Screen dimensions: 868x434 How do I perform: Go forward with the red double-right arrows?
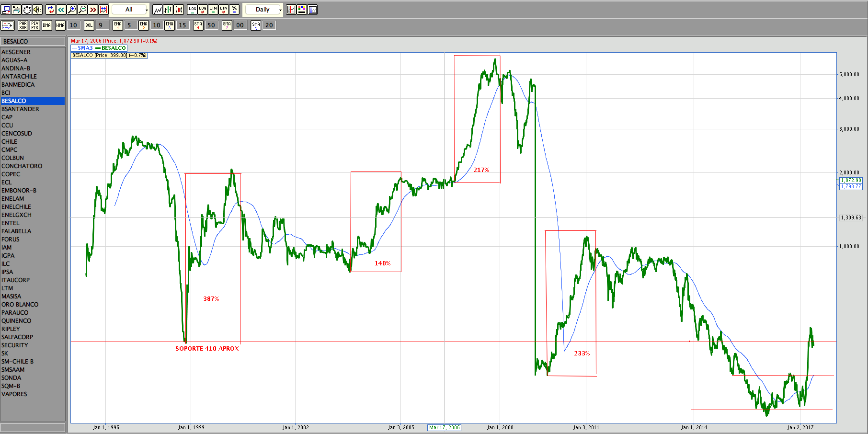click(x=93, y=10)
